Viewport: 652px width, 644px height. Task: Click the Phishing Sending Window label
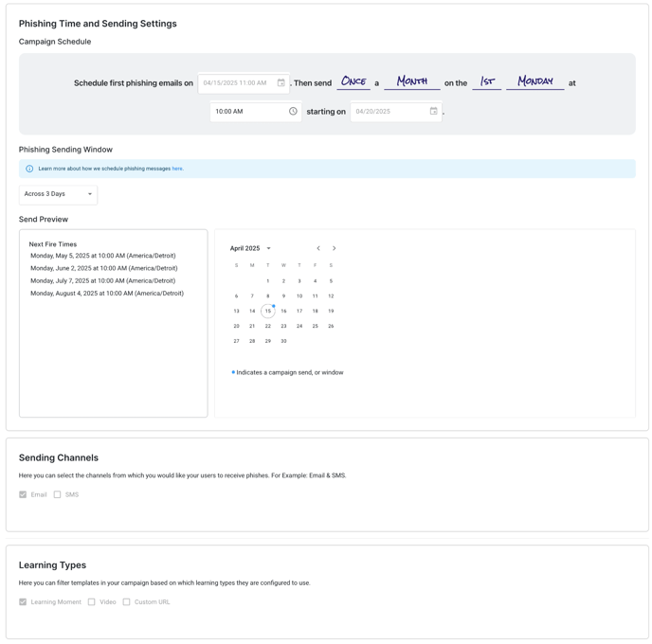(x=65, y=150)
